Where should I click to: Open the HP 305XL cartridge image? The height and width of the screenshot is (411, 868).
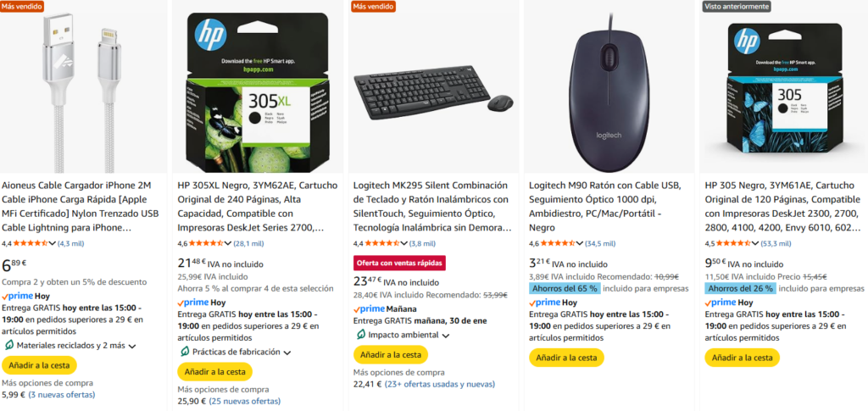point(258,89)
